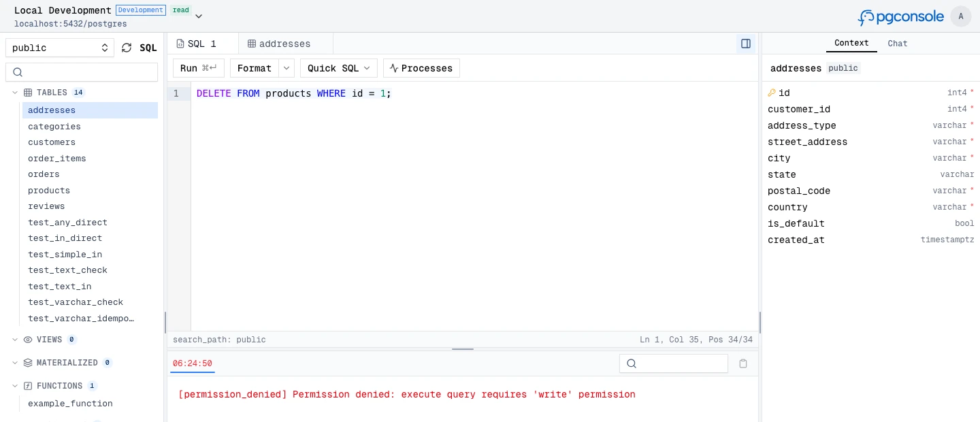Select the 06:24:50 result tab
Image resolution: width=980 pixels, height=422 pixels.
(193, 363)
